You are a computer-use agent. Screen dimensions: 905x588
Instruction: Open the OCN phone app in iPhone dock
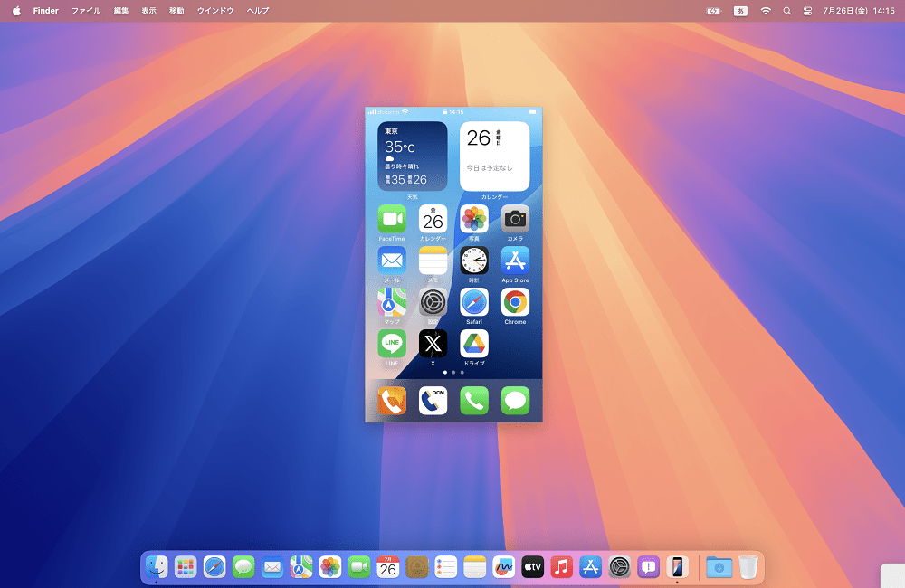(x=433, y=401)
